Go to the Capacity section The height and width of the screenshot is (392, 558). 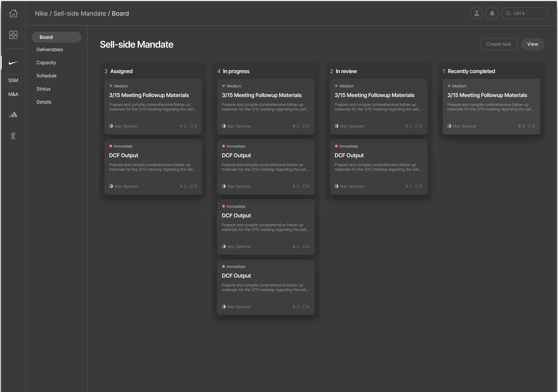[x=46, y=63]
